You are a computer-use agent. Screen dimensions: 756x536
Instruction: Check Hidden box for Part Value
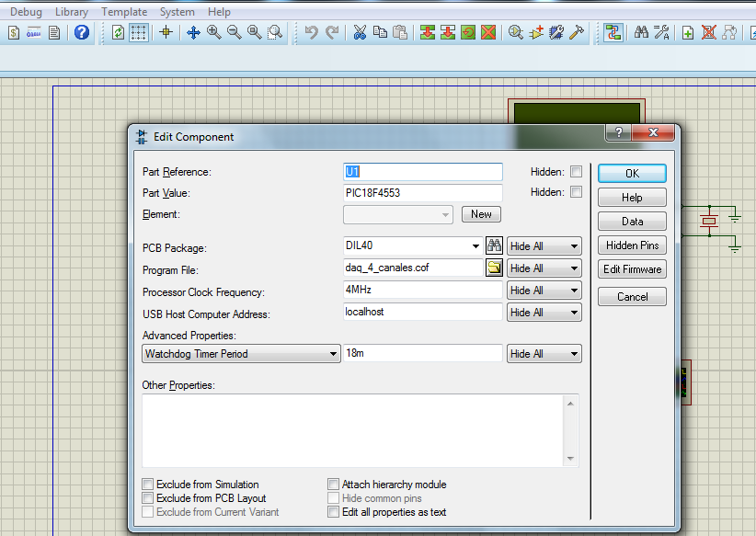click(576, 192)
